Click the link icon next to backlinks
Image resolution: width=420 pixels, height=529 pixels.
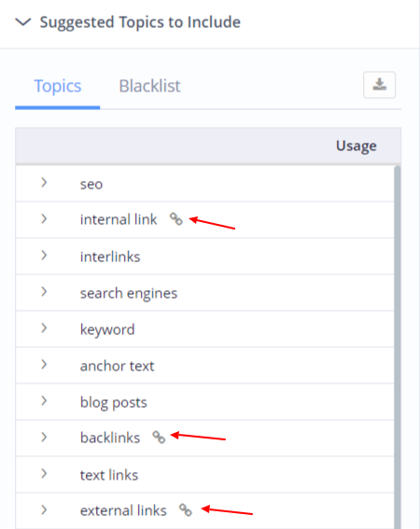(x=159, y=438)
